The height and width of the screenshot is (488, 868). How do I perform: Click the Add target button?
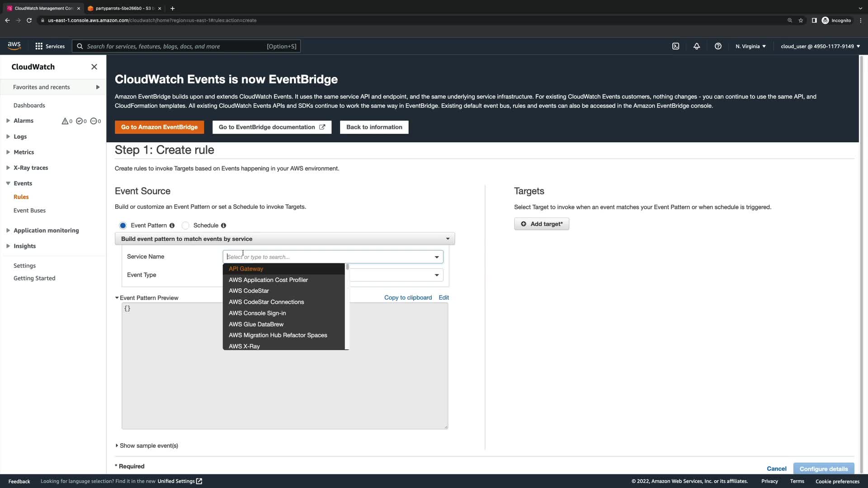click(x=542, y=224)
